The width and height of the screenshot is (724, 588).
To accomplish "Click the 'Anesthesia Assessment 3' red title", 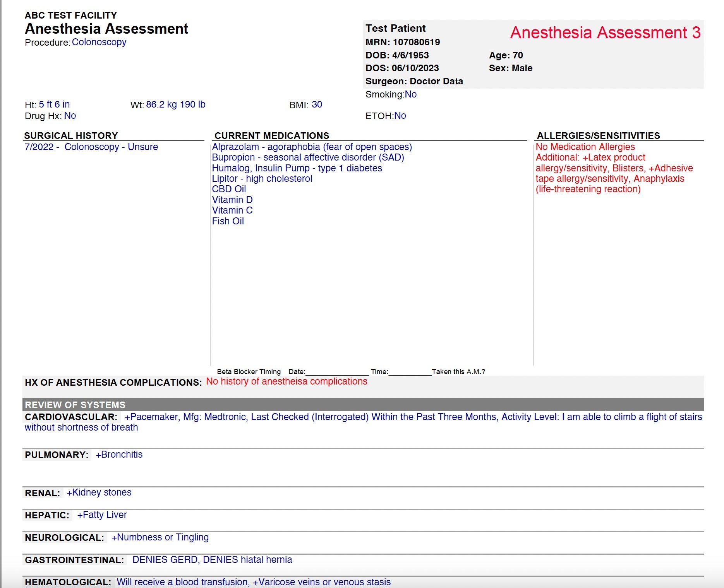I will [605, 32].
